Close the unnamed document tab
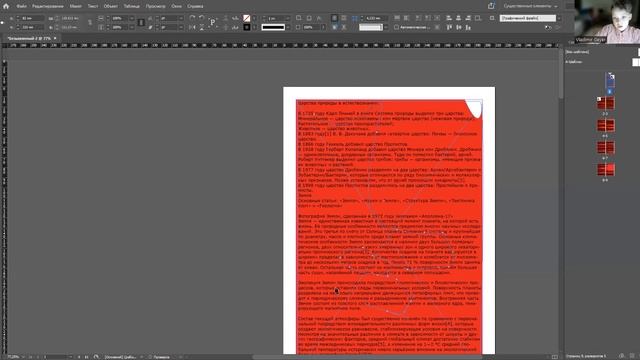The height and width of the screenshot is (360, 640). (x=55, y=38)
